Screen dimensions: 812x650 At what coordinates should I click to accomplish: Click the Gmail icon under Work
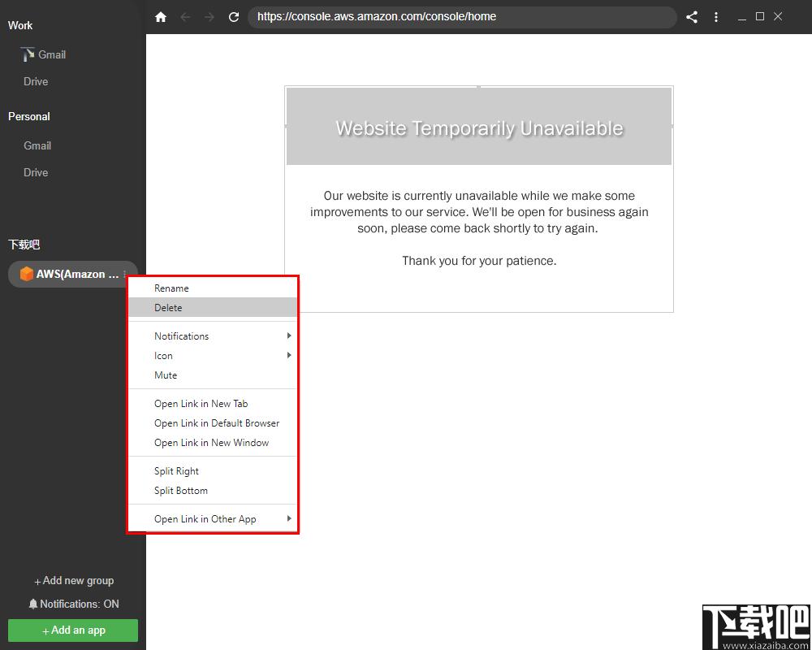pos(28,54)
